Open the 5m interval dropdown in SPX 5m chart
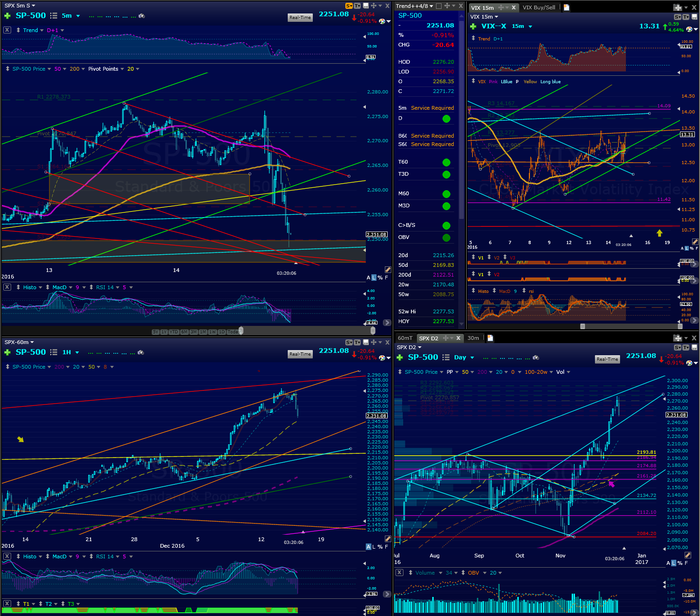Viewport: 700px width, 616px height. pyautogui.click(x=78, y=16)
